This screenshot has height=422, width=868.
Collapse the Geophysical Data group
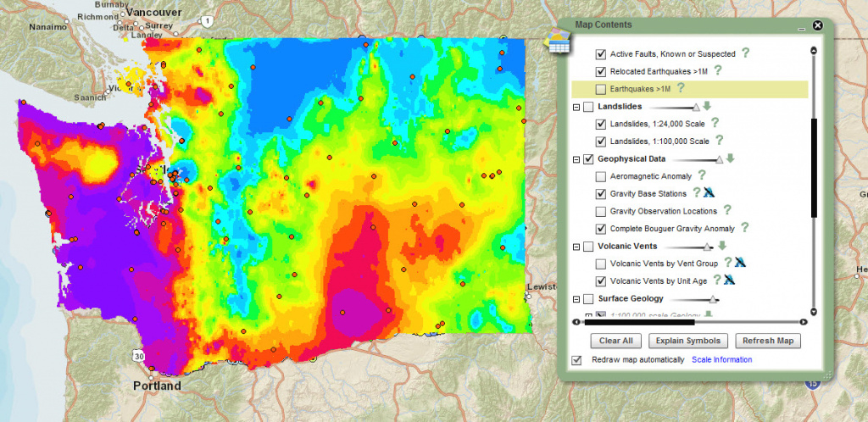coord(576,159)
